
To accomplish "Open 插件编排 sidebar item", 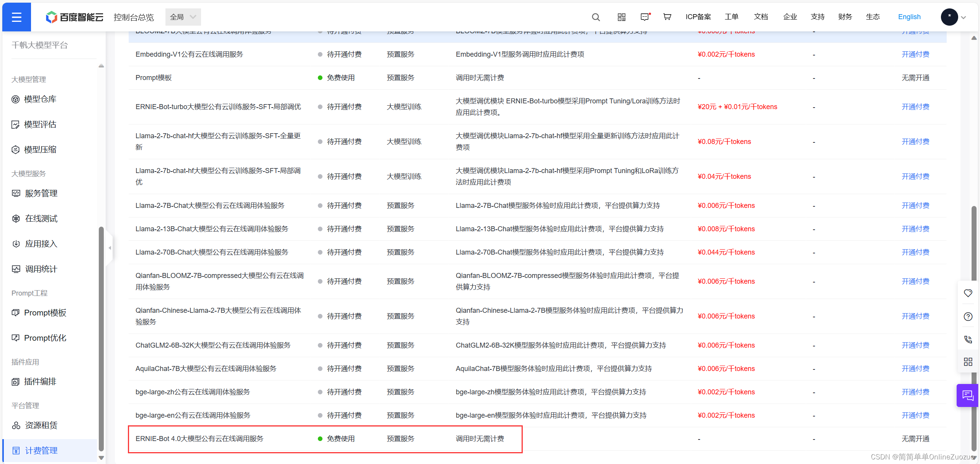I will (x=34, y=382).
